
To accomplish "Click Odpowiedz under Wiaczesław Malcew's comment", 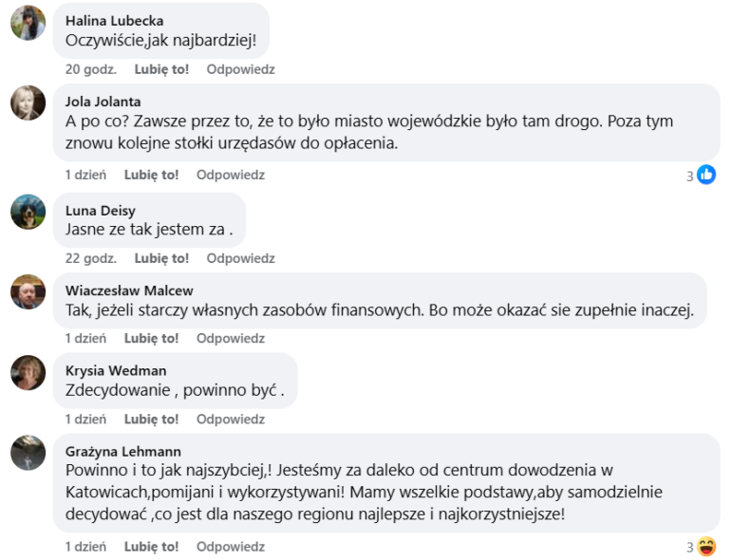I will tap(231, 339).
